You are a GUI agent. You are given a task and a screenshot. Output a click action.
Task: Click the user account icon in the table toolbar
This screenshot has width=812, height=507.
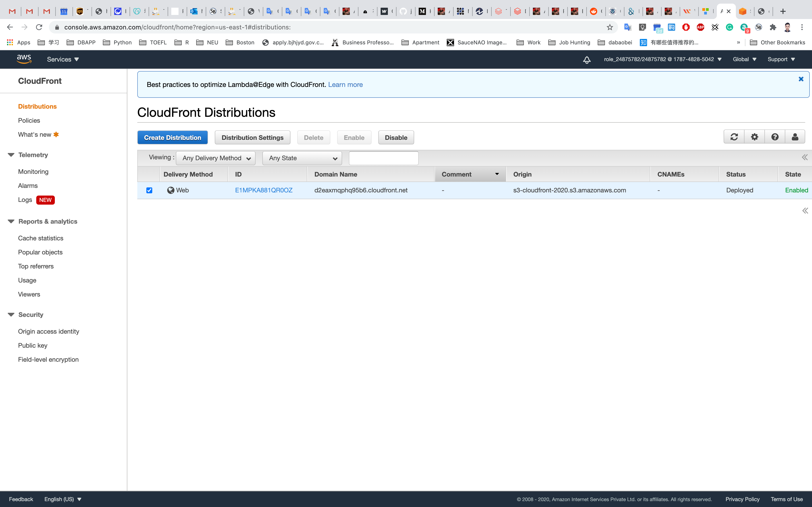795,137
